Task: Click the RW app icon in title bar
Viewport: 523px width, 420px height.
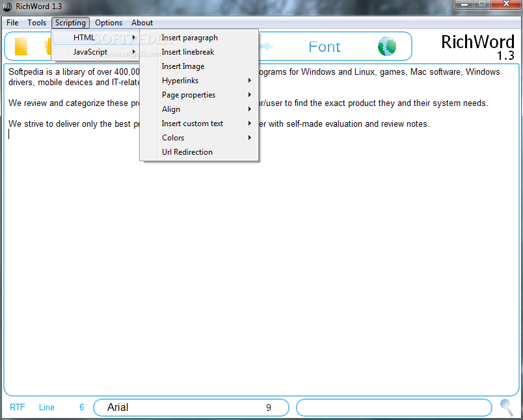Action: tap(7, 6)
